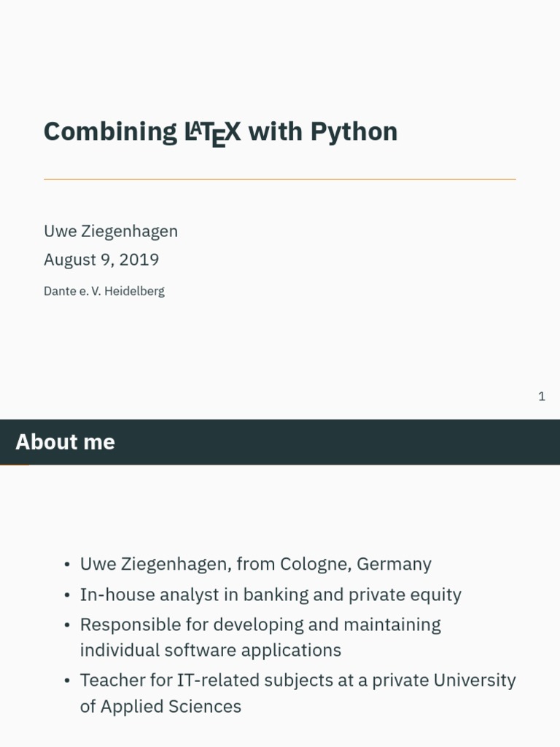Click 'Dante e. V. Heidelberg' institute text
The image size is (560, 747).
(x=104, y=291)
